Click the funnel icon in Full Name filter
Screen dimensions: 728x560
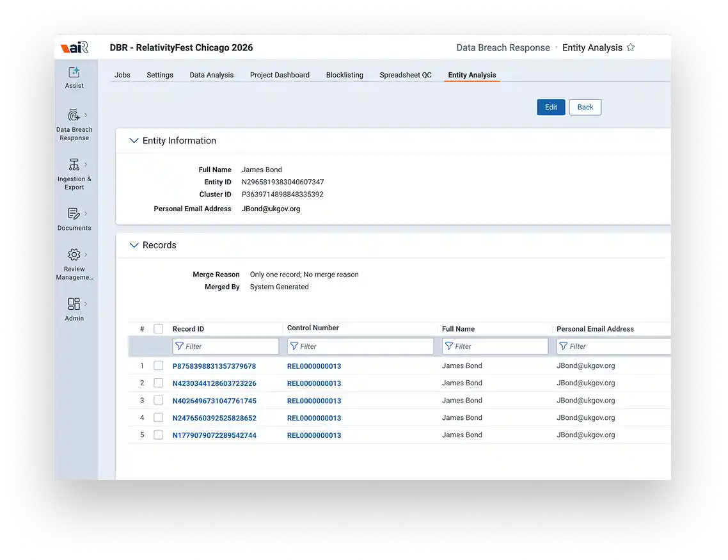click(449, 346)
